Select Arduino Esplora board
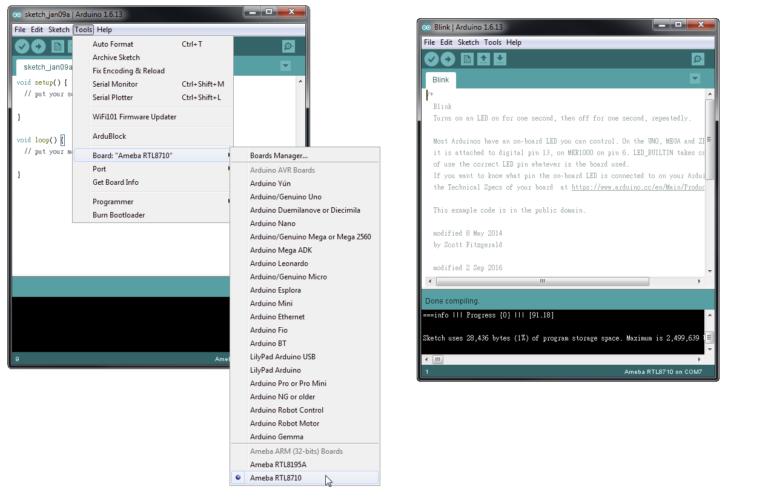The height and width of the screenshot is (492, 768). pos(305,290)
